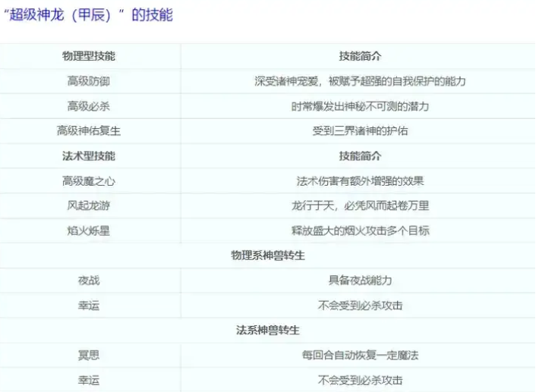
Task: Click the 法术型技能 header cell
Action: coord(89,155)
